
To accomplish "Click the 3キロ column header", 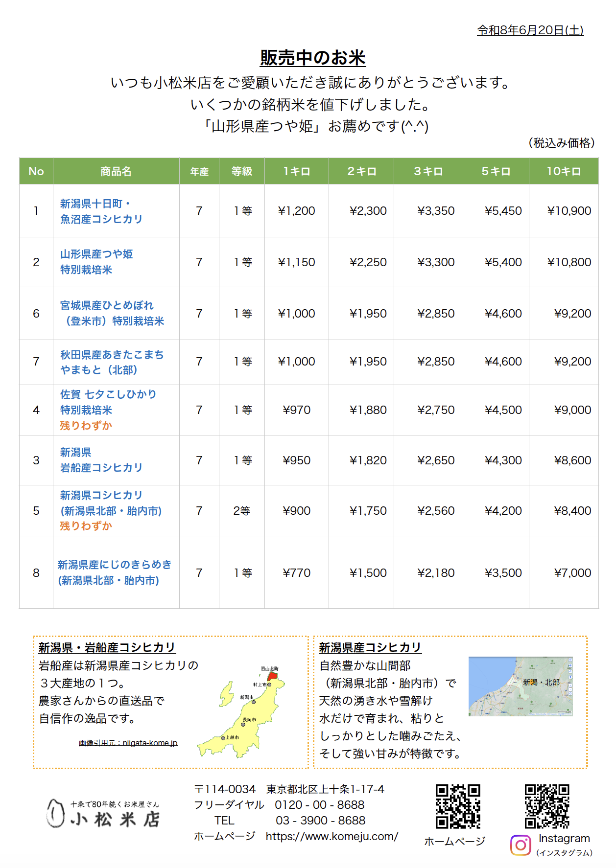I will (x=428, y=171).
